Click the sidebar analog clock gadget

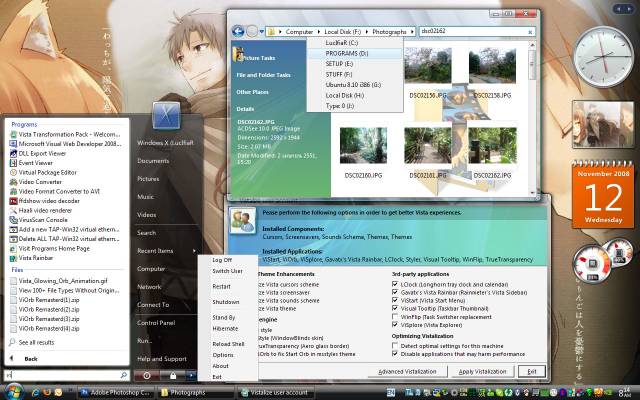tap(603, 57)
